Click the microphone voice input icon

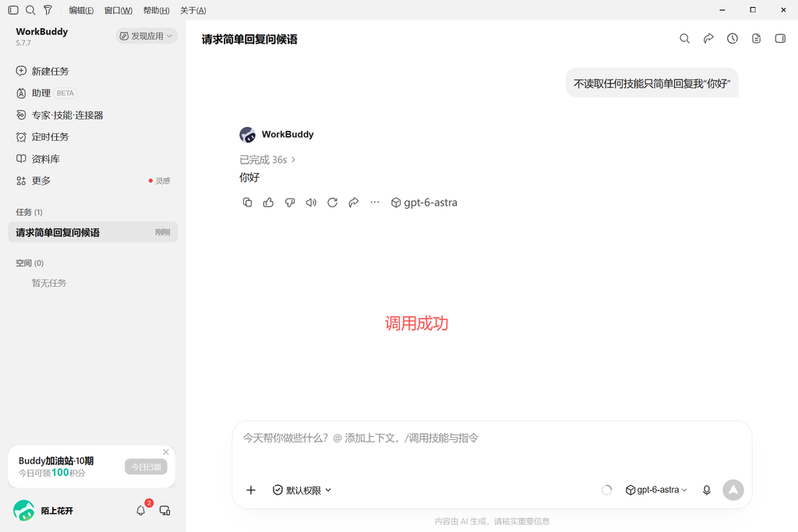707,490
